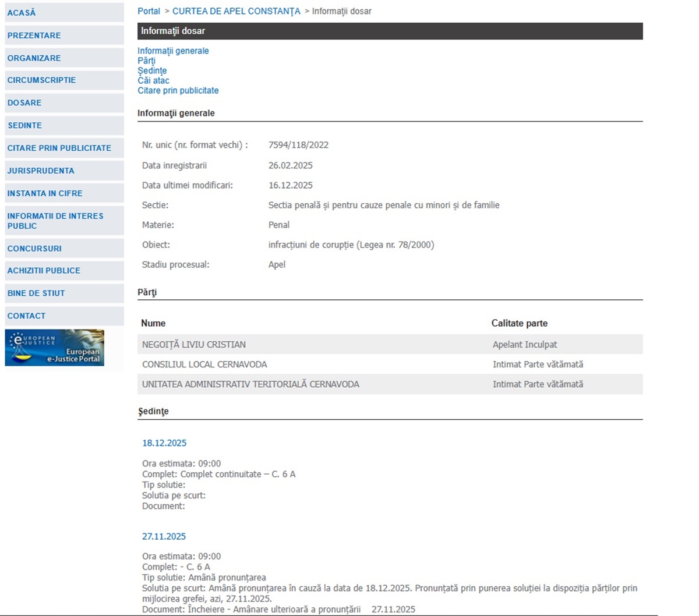Click the Portal breadcrumb link
Image resolution: width=699 pixels, height=616 pixels.
point(149,11)
